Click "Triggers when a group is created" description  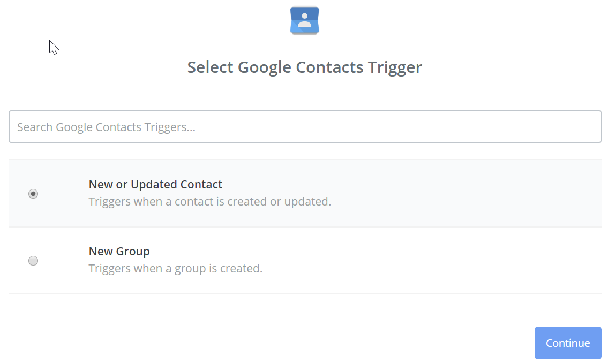[176, 268]
